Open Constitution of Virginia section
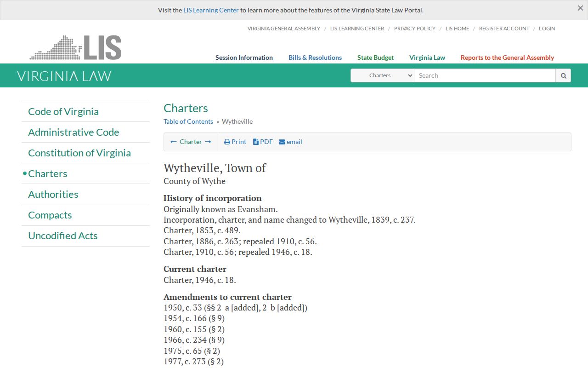588x368 pixels. 79,153
